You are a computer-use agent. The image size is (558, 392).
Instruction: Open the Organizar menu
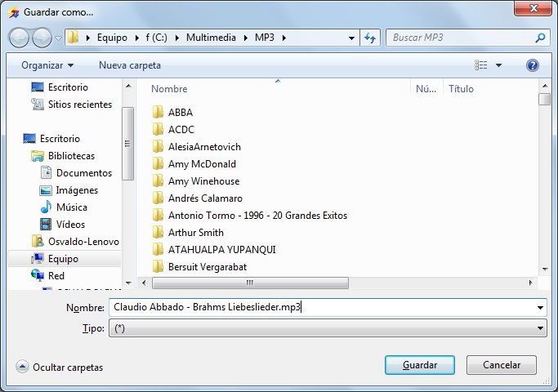coord(47,65)
